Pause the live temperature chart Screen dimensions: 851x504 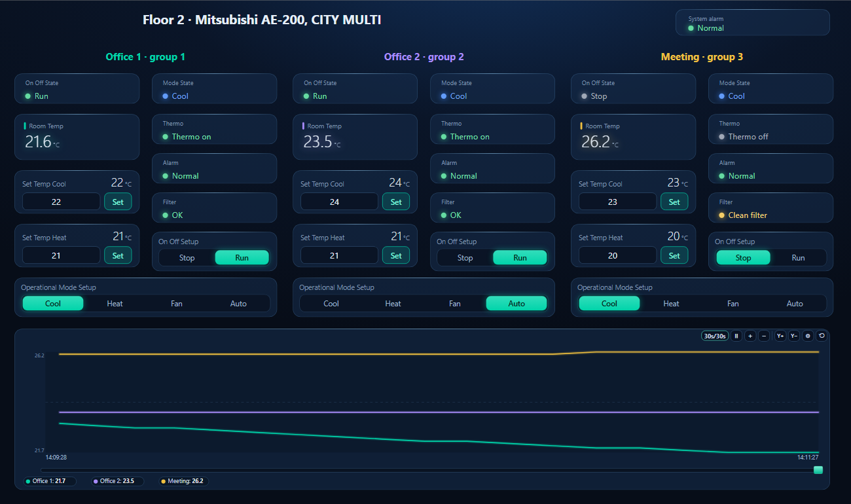pos(736,336)
